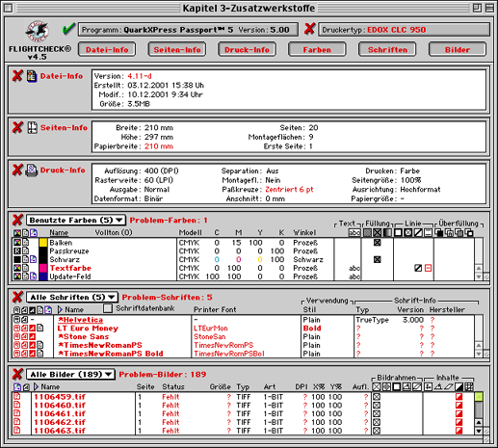Select image 1106461.tif in the list
The image size is (498, 448).
(x=244, y=413)
